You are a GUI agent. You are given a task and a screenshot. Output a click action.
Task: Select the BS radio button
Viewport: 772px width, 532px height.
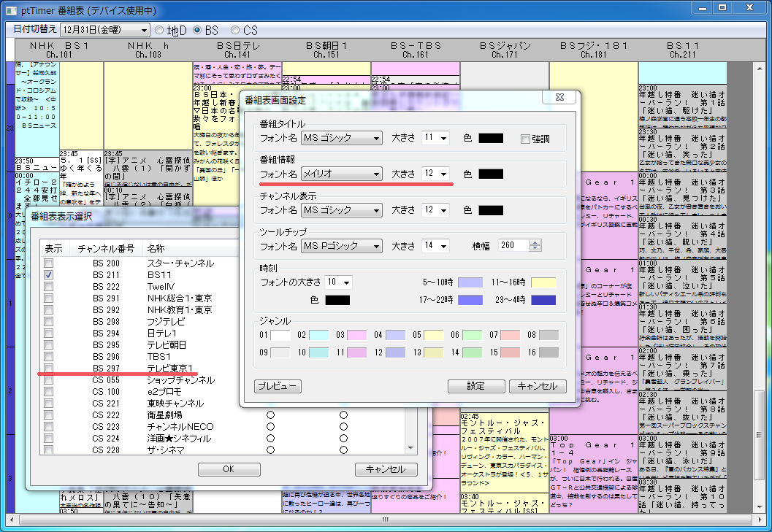[x=197, y=31]
